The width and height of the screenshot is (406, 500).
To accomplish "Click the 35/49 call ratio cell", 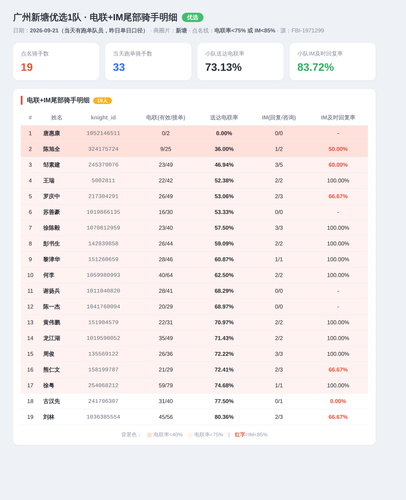I will [x=166, y=338].
